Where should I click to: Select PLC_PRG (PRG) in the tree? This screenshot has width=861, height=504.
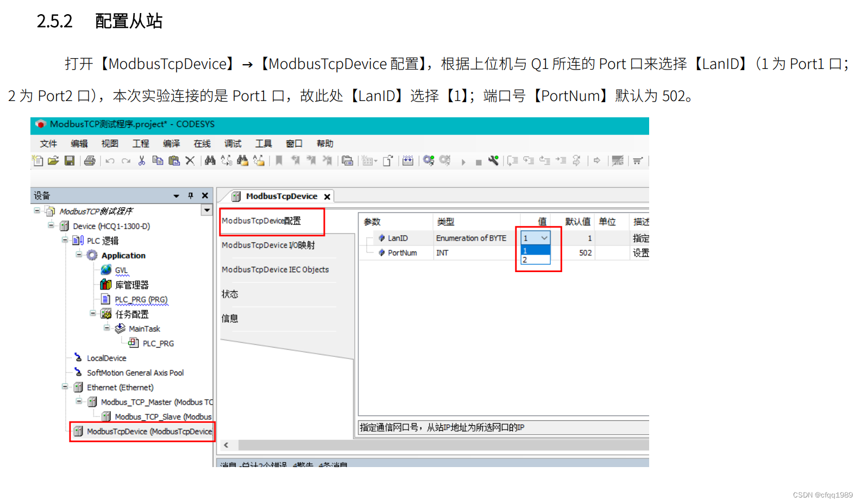(141, 299)
